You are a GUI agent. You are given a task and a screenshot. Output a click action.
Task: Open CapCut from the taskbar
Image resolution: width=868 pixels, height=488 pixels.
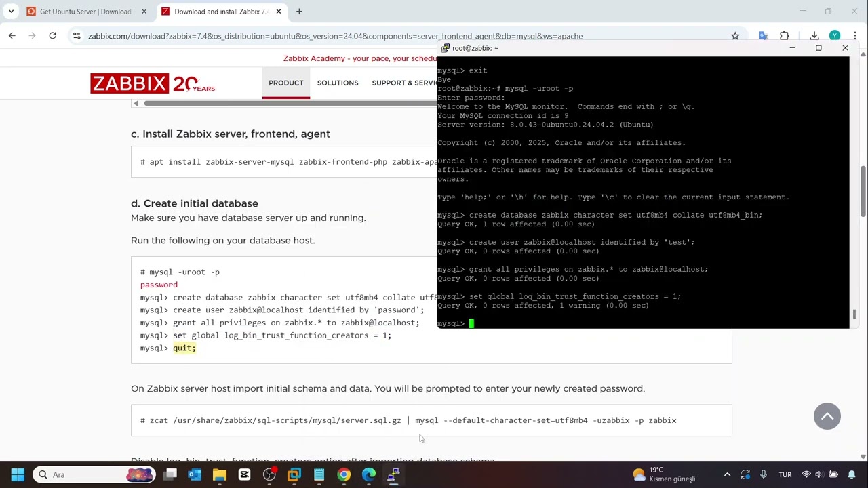[x=244, y=474]
